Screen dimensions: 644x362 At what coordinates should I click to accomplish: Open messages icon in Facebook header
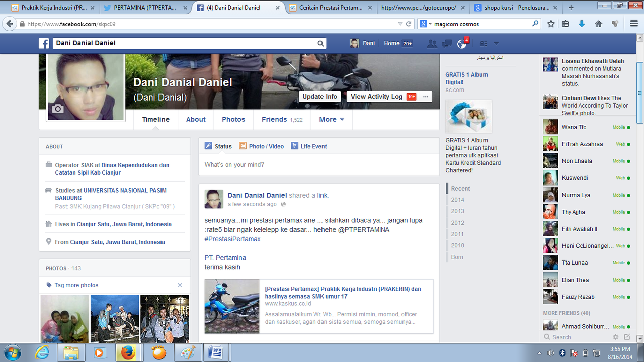point(447,44)
